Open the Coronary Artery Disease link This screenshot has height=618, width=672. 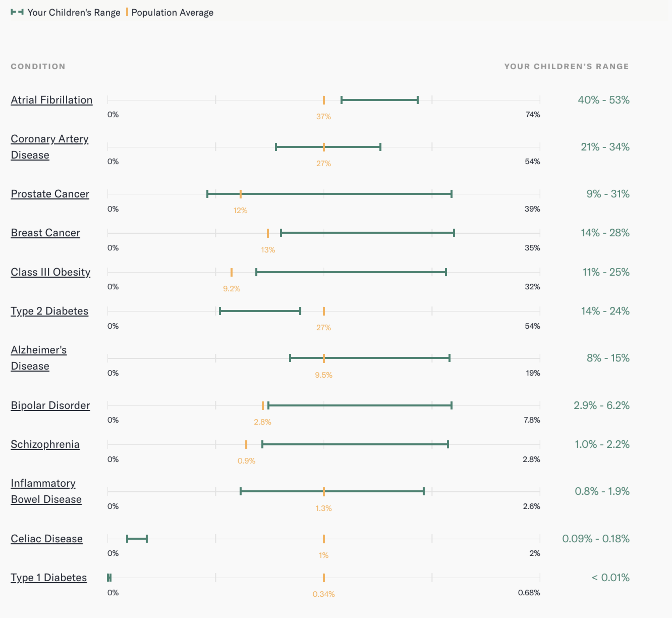pos(50,147)
